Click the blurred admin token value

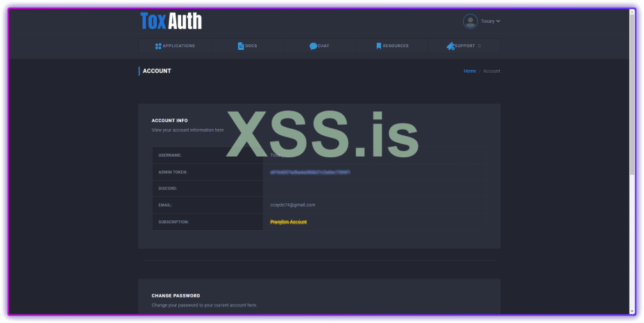(x=310, y=173)
